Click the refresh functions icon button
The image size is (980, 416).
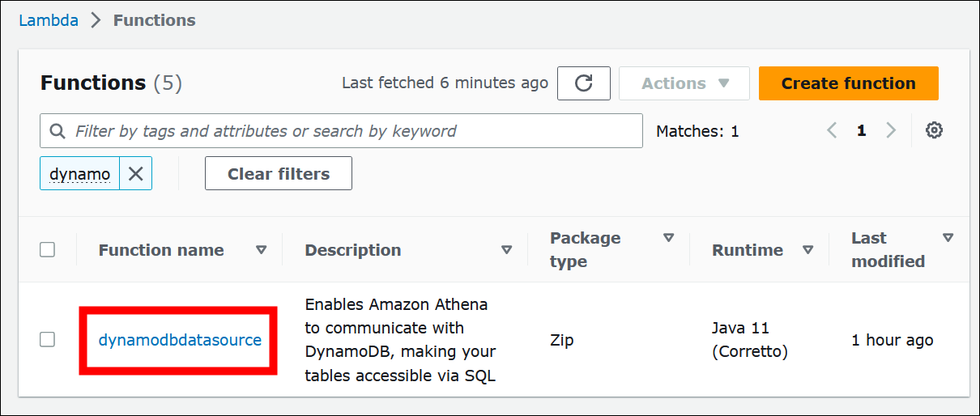tap(583, 83)
